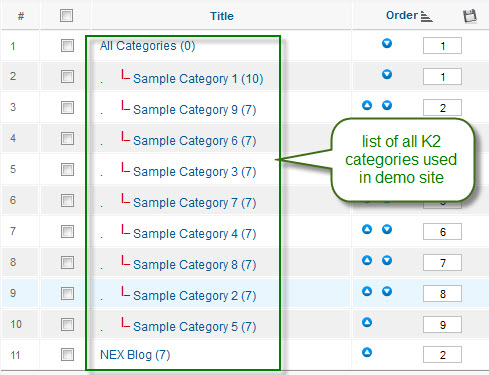Check the select-all checkbox in header
Viewport: 489px width, 375px height.
click(x=66, y=15)
